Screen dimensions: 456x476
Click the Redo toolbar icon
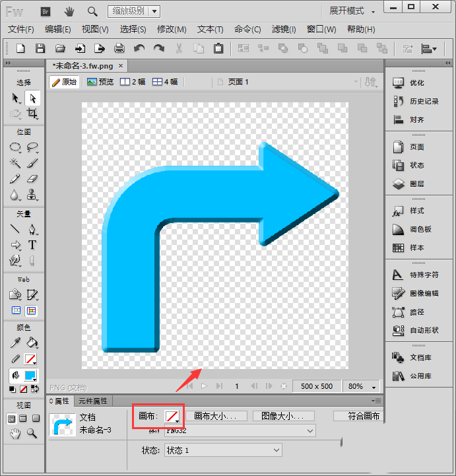tap(159, 48)
